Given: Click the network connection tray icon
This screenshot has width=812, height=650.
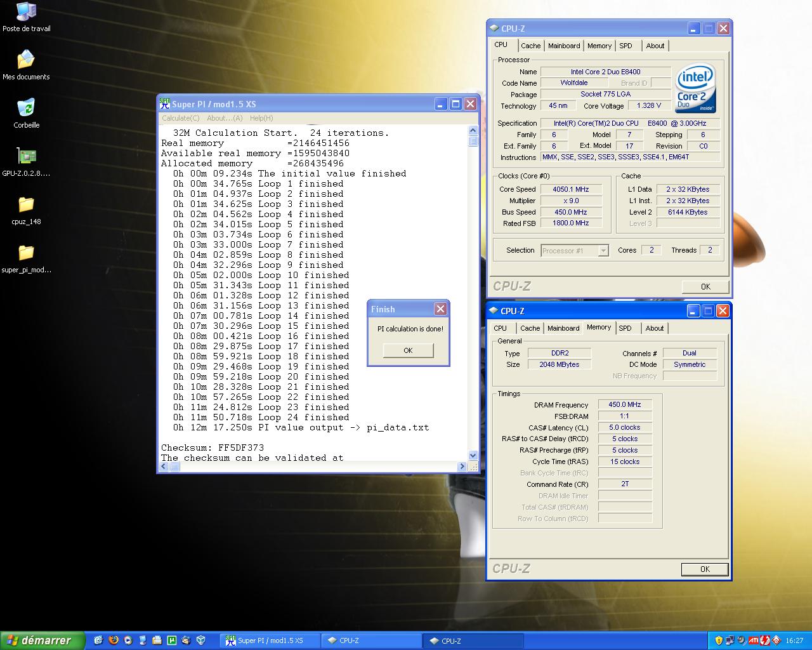Looking at the screenshot, I should pos(730,640).
